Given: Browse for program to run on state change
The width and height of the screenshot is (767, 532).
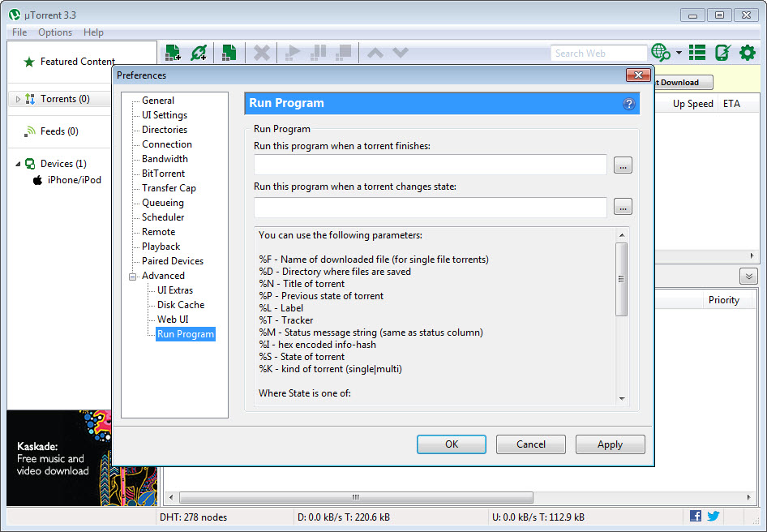Looking at the screenshot, I should 623,207.
